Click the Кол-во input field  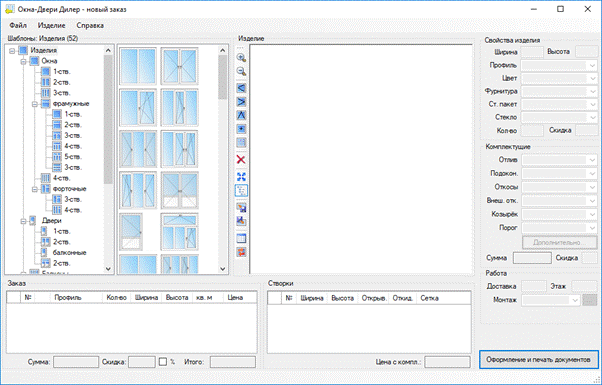[532, 131]
